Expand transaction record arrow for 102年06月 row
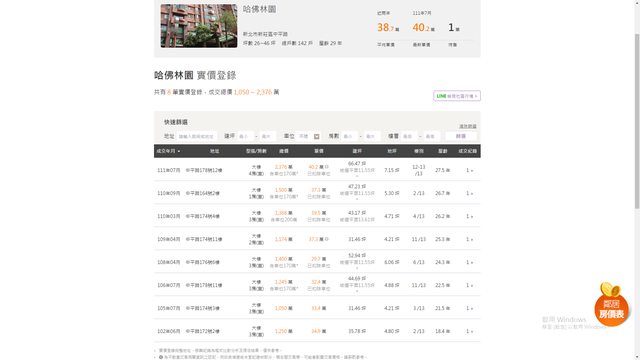640x360 pixels. (472, 331)
